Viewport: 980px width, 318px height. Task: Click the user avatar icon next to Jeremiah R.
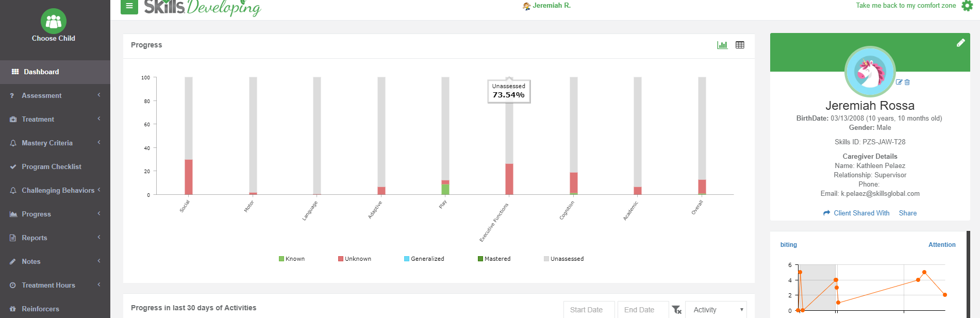pos(526,6)
